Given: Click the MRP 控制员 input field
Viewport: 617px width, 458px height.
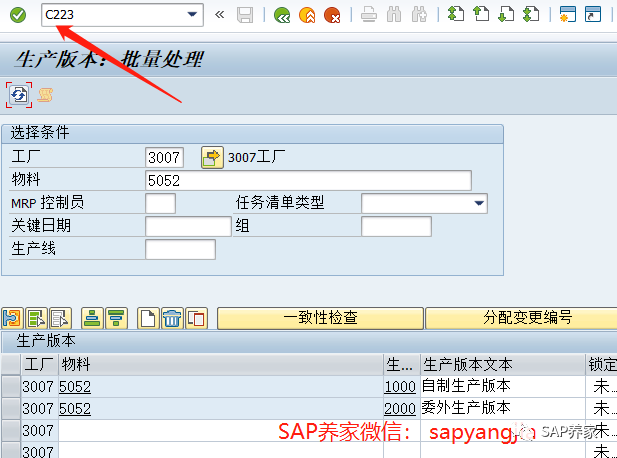Looking at the screenshot, I should [161, 203].
